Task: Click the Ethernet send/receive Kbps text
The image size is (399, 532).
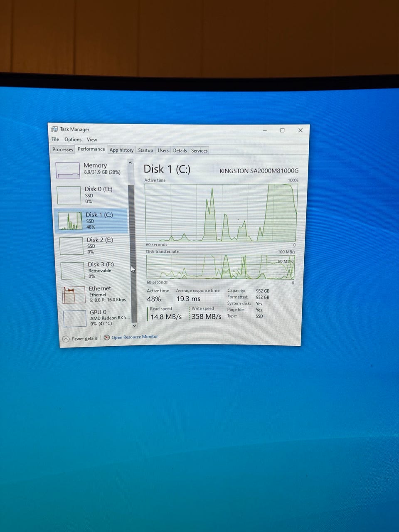Action: pyautogui.click(x=107, y=300)
